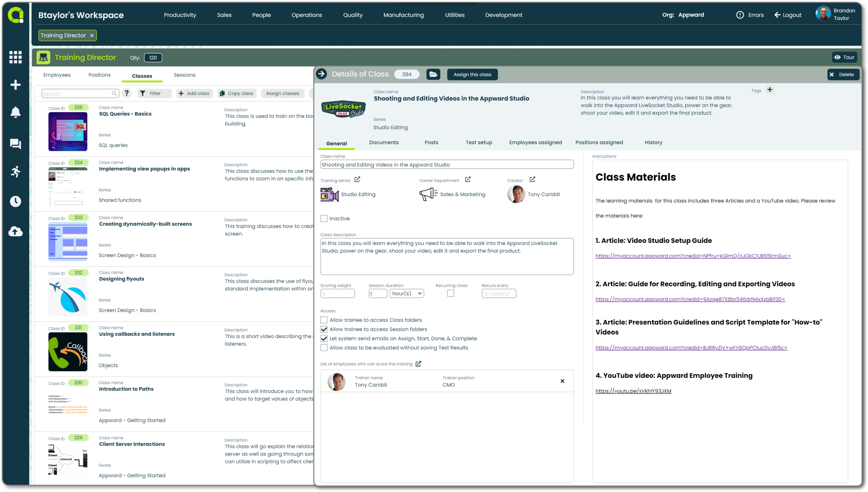Open the Manufacturing menu

[403, 15]
